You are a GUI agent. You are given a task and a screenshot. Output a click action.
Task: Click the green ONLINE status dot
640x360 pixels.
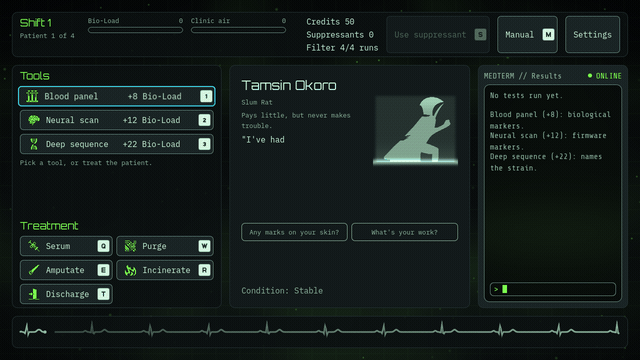click(x=590, y=76)
